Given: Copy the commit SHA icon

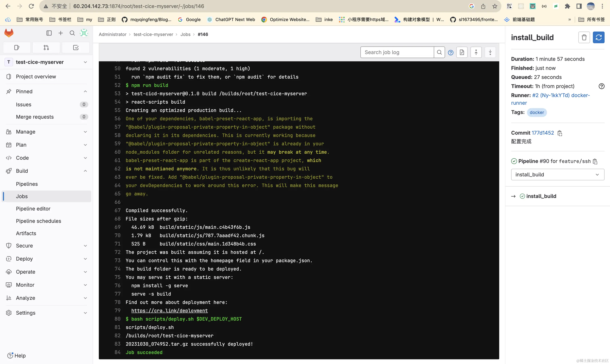Looking at the screenshot, I should tap(560, 133).
